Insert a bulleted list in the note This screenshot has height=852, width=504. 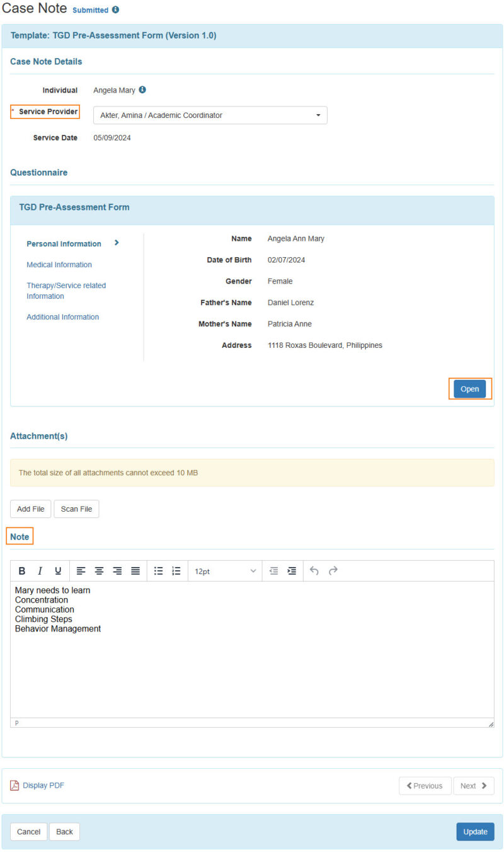158,570
